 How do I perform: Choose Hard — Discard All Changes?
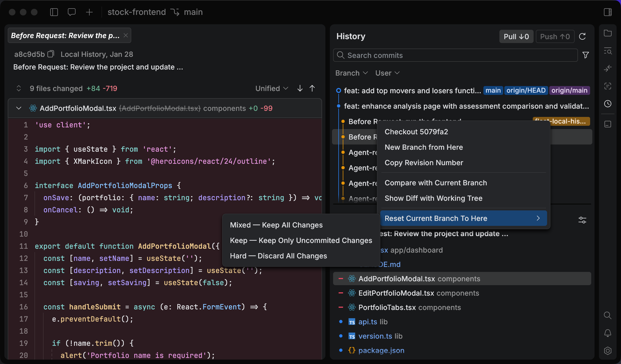[x=278, y=256]
